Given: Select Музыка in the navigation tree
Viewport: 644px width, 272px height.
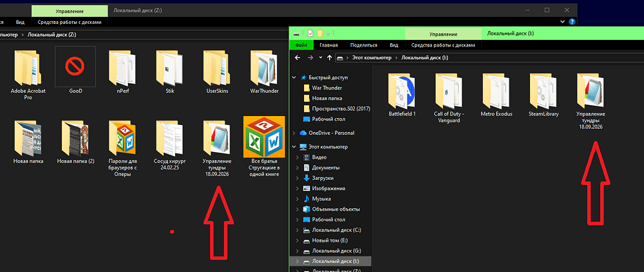Looking at the screenshot, I should [x=321, y=199].
